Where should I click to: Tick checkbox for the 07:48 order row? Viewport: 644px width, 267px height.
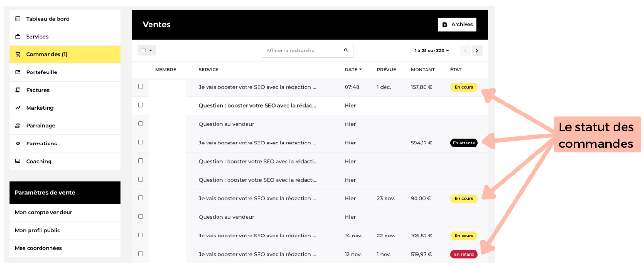point(140,87)
